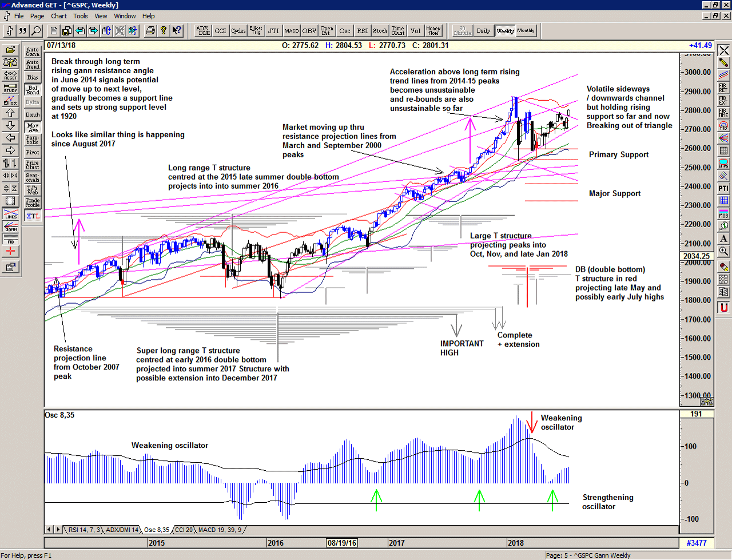Click the Elliott wave tool icon
Screen dimensions: 732x560
click(10, 100)
